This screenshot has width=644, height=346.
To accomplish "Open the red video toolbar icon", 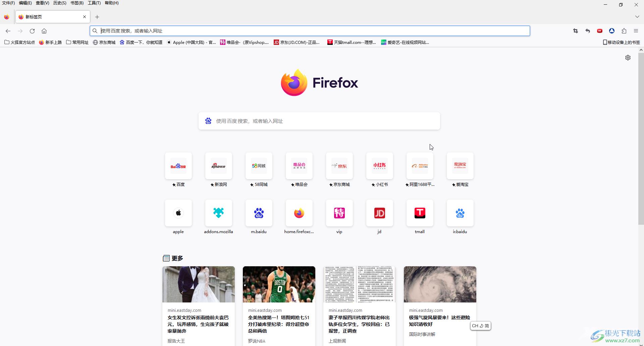I will pos(600,31).
